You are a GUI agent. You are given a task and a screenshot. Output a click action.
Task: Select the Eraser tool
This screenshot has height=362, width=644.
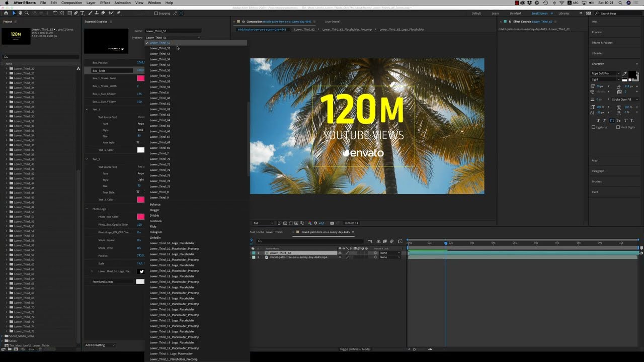103,13
